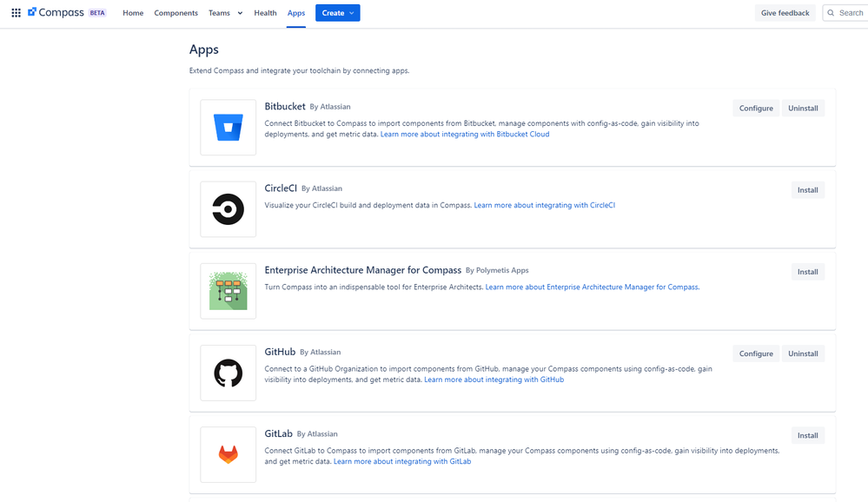Select the CircleCI logo icon

point(228,208)
